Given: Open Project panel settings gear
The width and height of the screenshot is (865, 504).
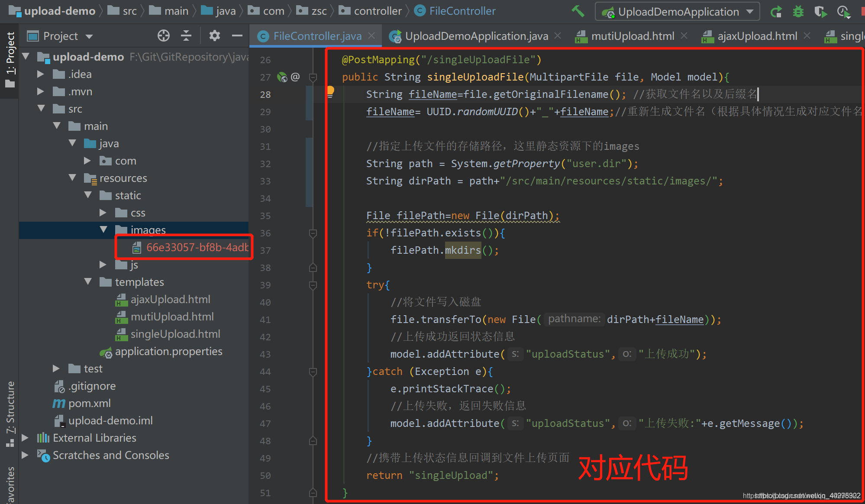Looking at the screenshot, I should coord(214,36).
